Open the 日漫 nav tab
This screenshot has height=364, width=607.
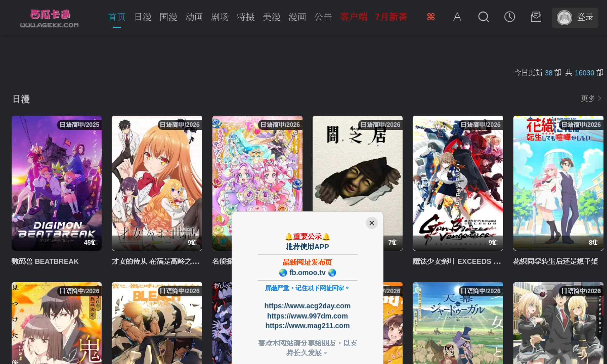[143, 17]
